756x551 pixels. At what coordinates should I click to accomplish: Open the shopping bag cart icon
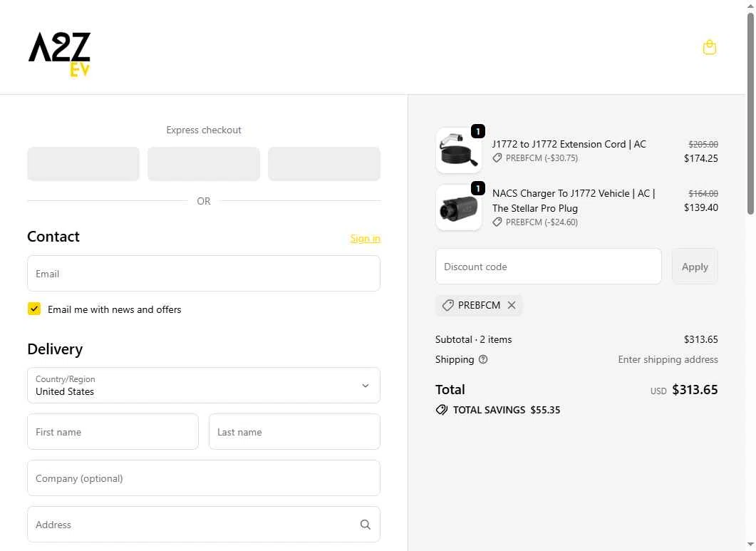(709, 47)
